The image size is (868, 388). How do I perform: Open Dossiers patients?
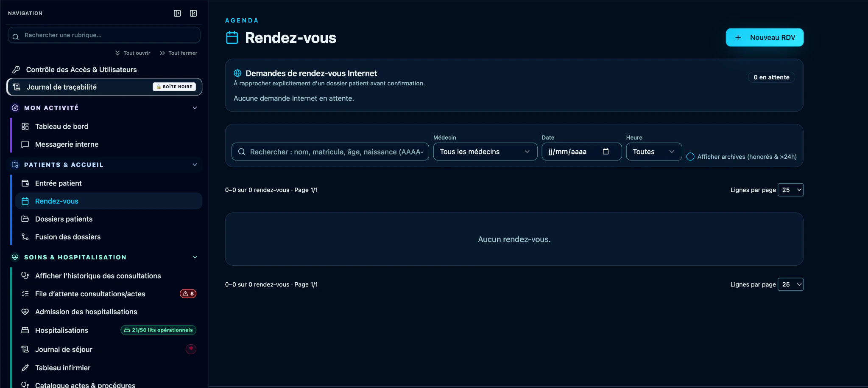click(x=109, y=219)
